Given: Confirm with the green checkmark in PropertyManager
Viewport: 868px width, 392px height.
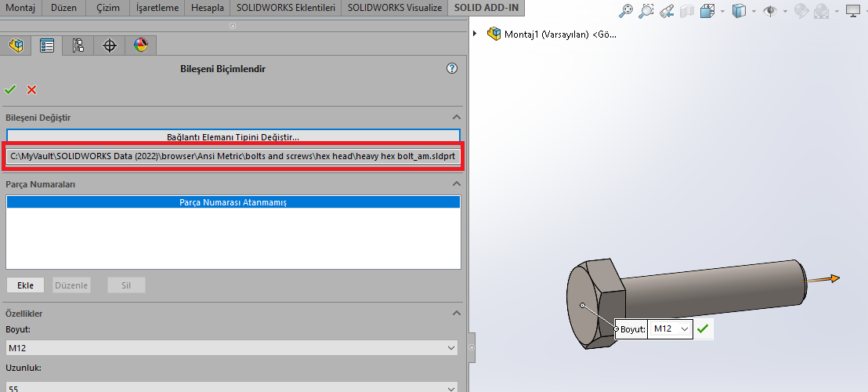Looking at the screenshot, I should pyautogui.click(x=10, y=89).
